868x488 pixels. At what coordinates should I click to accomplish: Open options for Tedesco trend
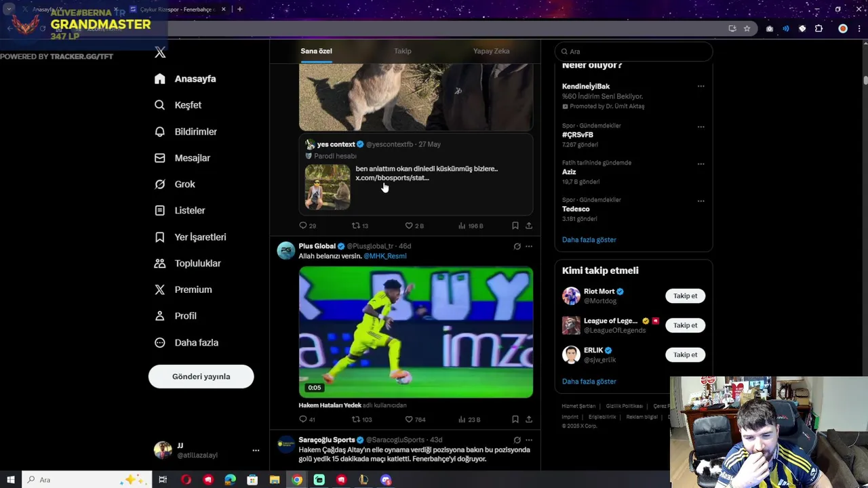701,201
